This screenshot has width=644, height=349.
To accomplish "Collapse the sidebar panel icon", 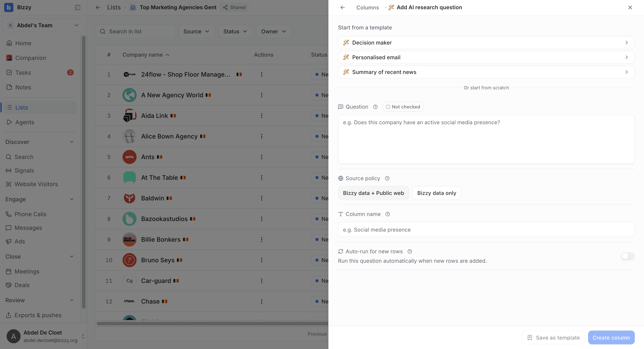I will [78, 7].
